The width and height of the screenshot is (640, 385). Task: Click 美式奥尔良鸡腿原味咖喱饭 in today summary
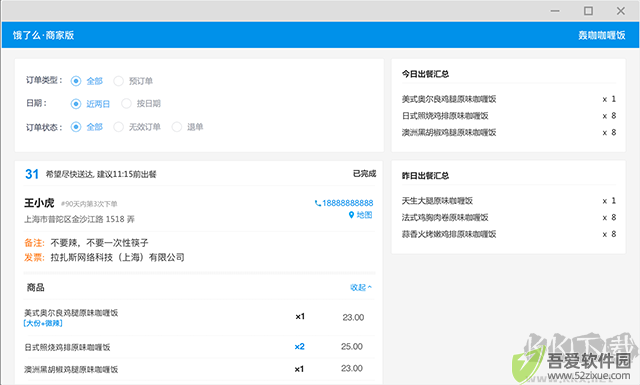(449, 99)
